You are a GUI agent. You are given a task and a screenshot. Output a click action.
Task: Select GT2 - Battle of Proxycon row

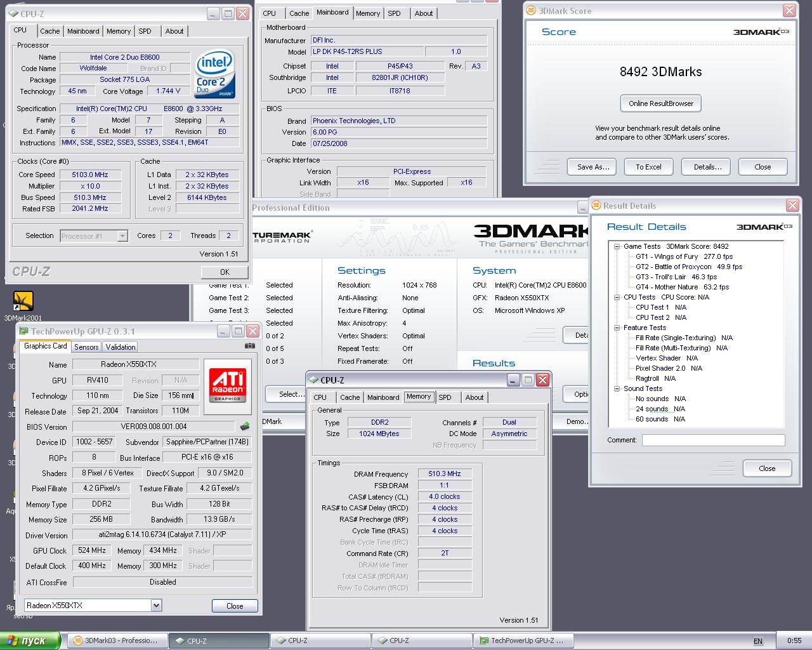pos(689,267)
